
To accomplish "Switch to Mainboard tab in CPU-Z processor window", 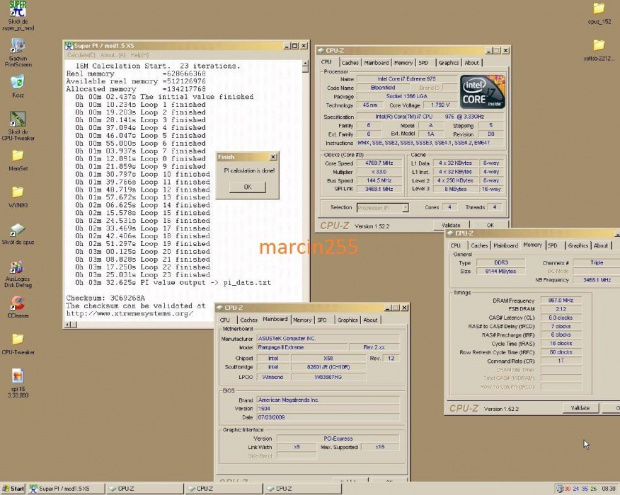I will 376,62.
